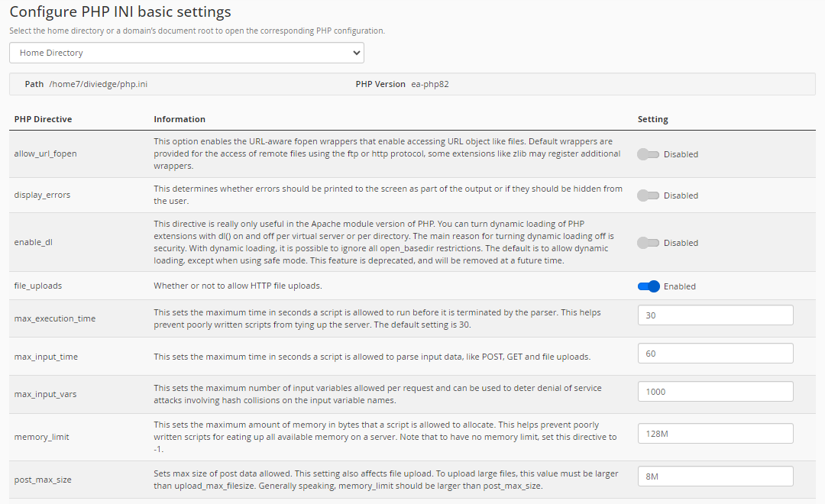
Task: Click the post_max_size directive name
Action: (x=43, y=480)
